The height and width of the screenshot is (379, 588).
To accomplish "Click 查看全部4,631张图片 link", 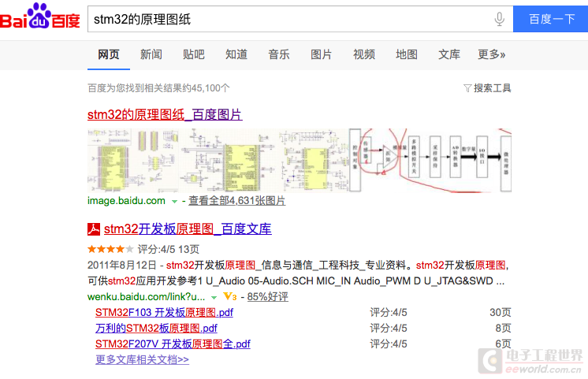I will [x=236, y=201].
